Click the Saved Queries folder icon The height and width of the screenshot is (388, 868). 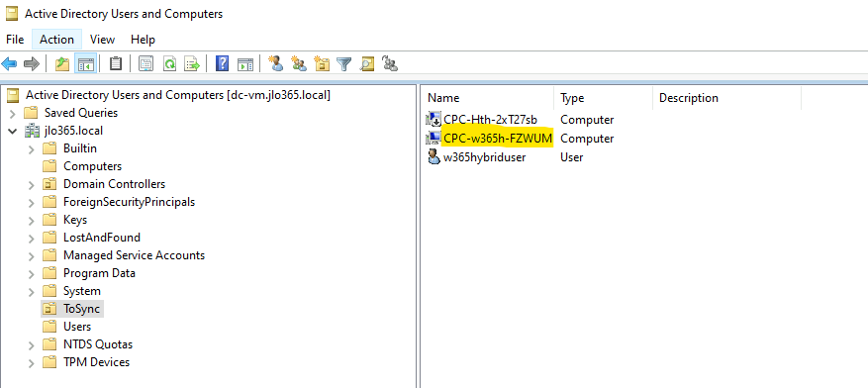tap(31, 113)
